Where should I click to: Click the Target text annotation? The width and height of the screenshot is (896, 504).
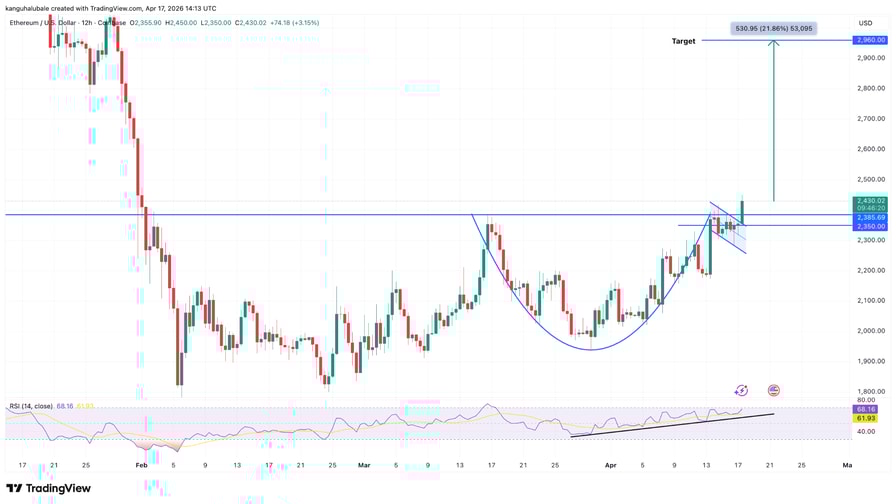coord(683,42)
